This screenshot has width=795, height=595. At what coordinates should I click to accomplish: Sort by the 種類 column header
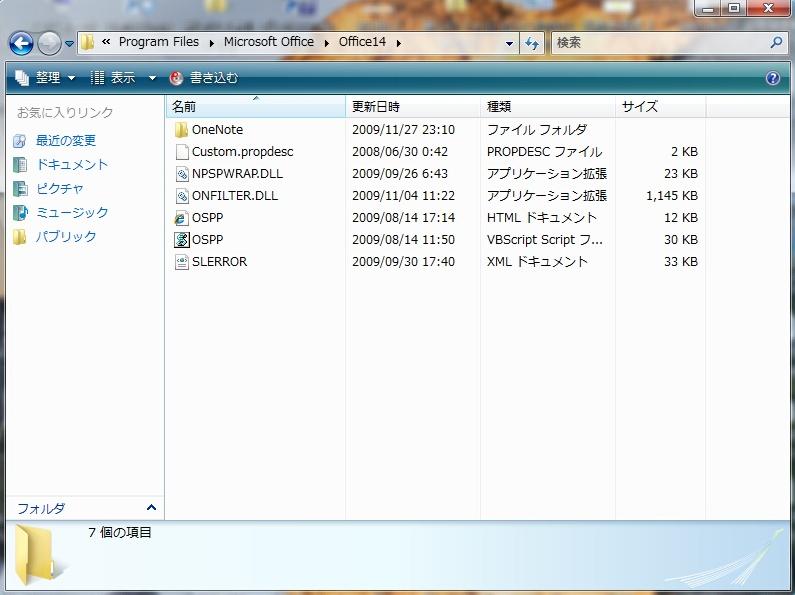coord(548,106)
